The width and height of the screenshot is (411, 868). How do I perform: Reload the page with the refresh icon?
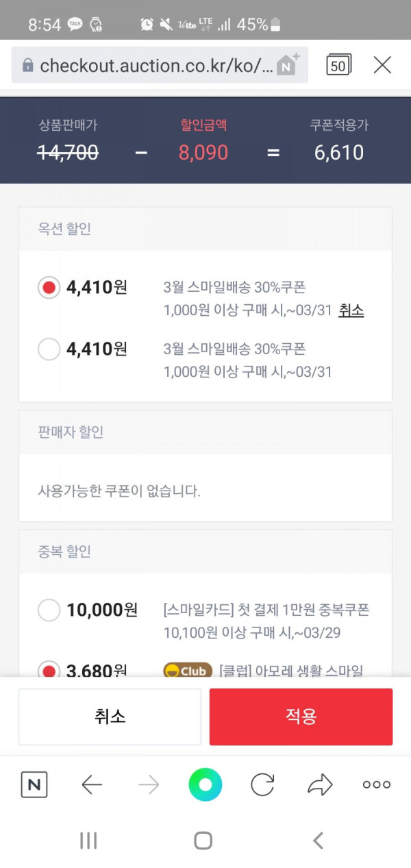tap(262, 784)
